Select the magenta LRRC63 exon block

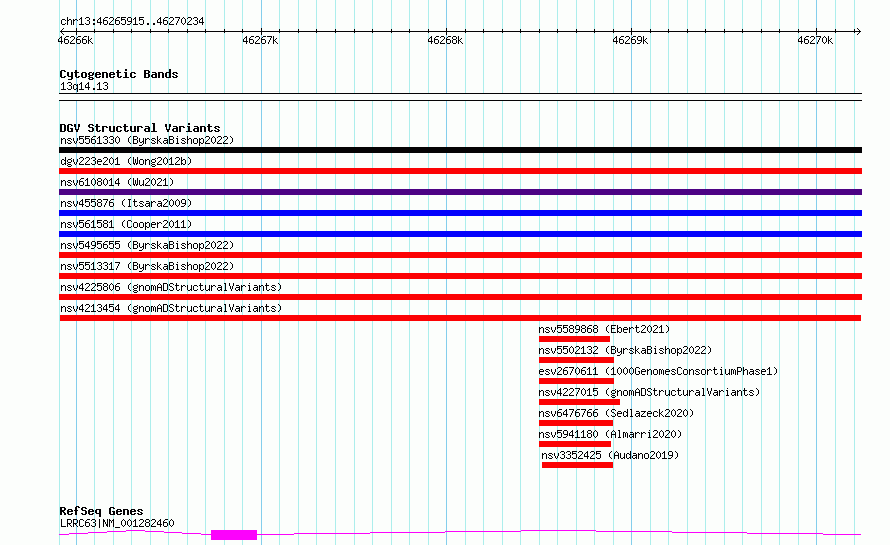[234, 535]
